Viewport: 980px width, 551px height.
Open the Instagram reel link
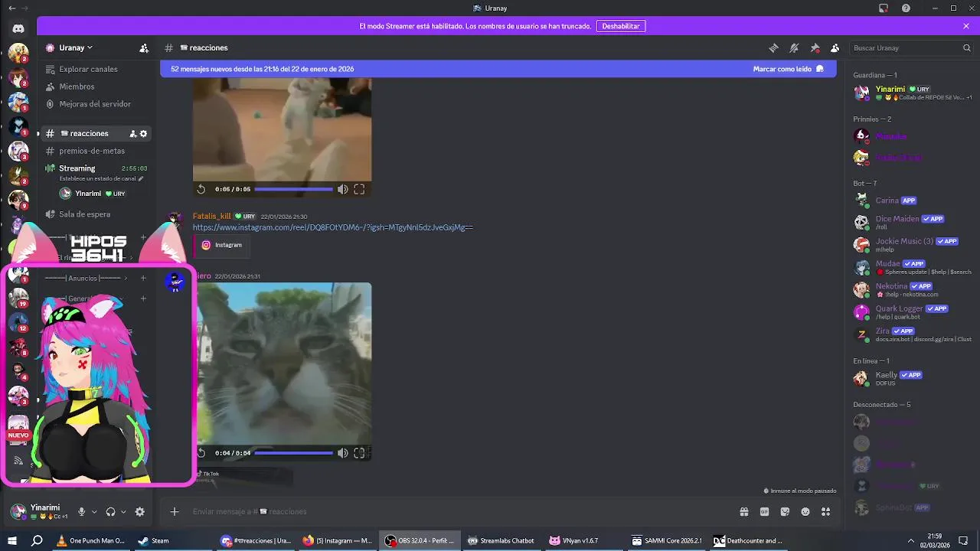[x=332, y=227]
